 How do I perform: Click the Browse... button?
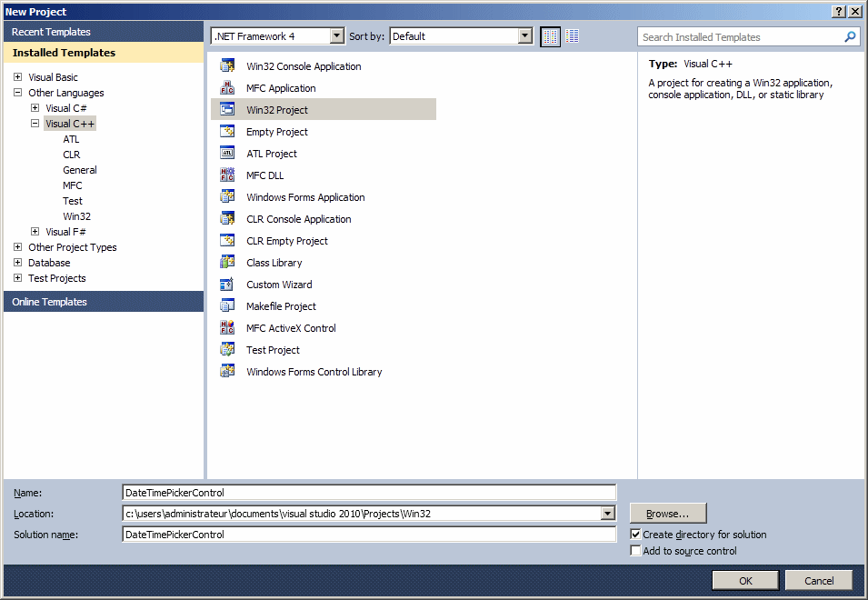pyautogui.click(x=668, y=513)
